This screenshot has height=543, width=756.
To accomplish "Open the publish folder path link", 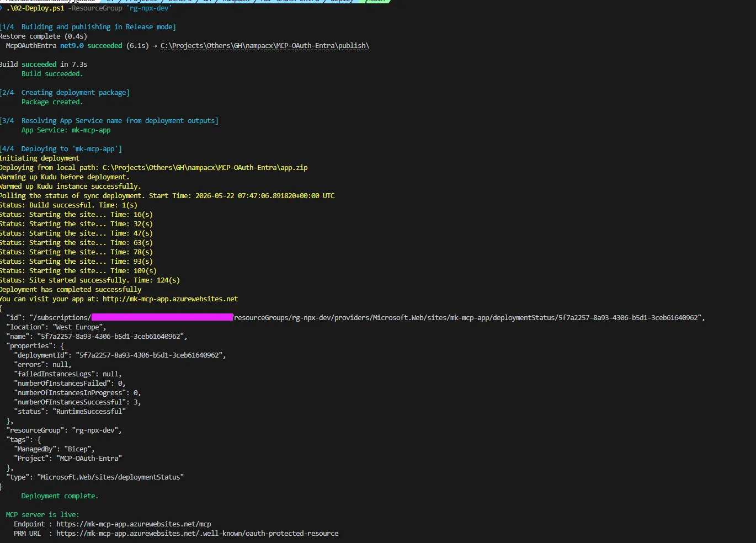I will click(x=265, y=46).
